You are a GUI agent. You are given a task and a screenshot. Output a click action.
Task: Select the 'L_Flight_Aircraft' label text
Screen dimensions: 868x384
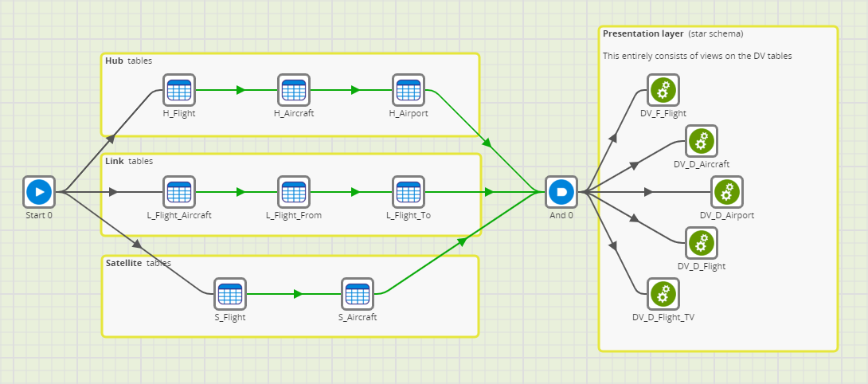tap(179, 215)
